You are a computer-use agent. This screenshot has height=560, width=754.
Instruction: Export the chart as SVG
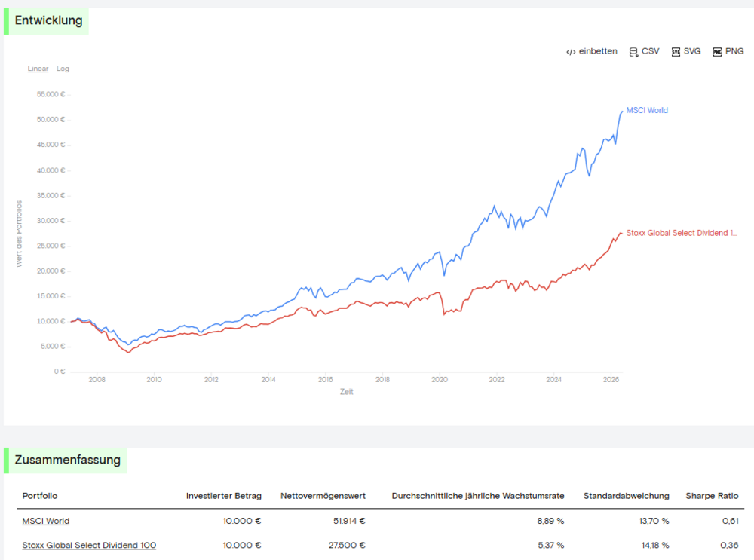692,51
